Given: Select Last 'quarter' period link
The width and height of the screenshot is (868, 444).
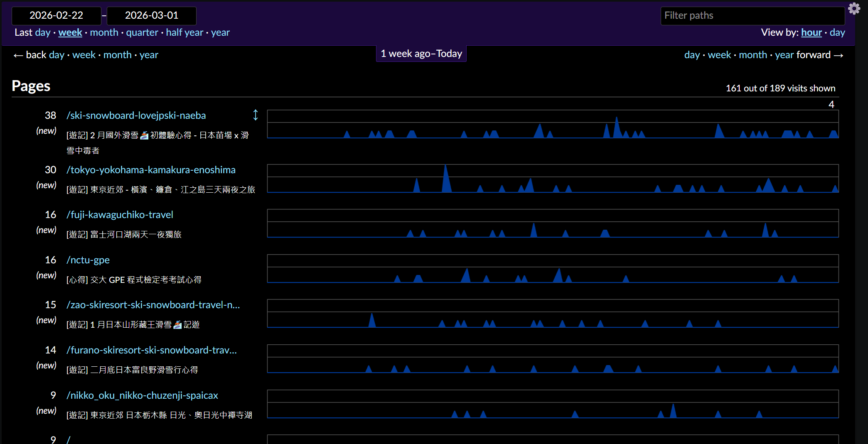Looking at the screenshot, I should (x=142, y=32).
